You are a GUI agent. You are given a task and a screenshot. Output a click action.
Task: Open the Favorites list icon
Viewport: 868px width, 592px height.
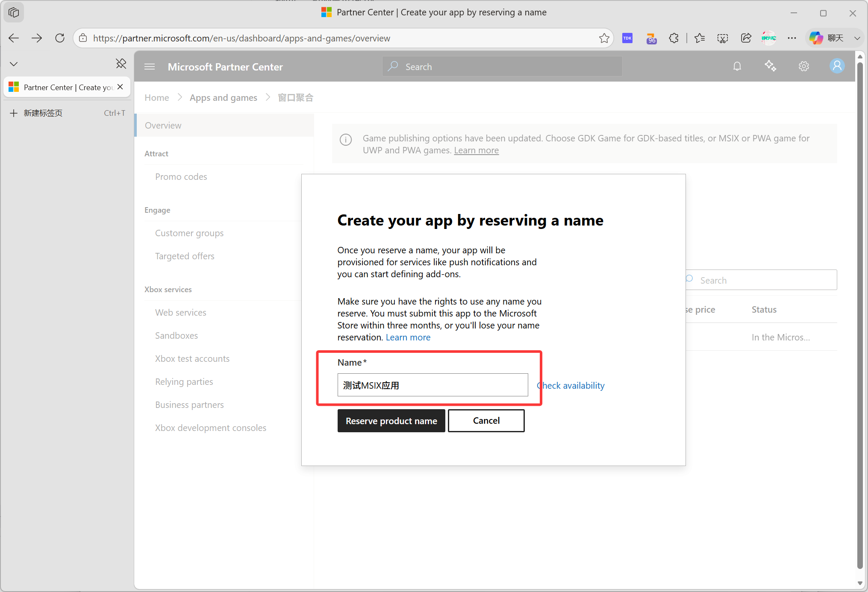coord(700,38)
